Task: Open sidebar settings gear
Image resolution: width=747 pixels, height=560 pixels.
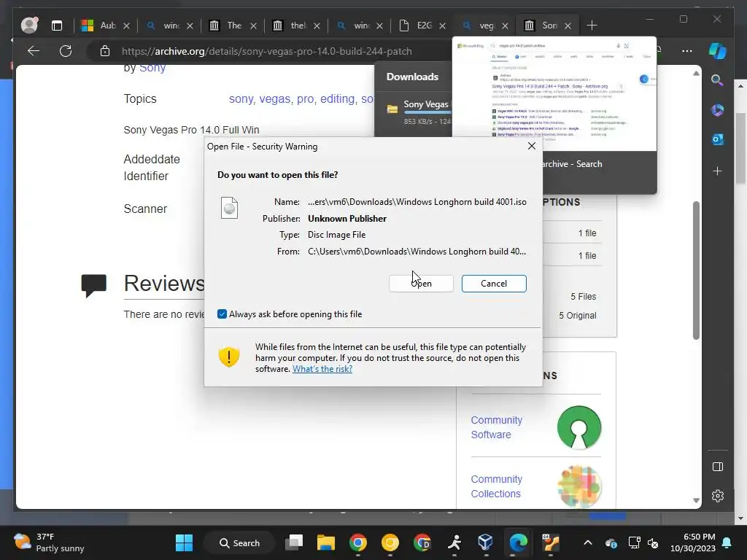Action: pyautogui.click(x=718, y=496)
